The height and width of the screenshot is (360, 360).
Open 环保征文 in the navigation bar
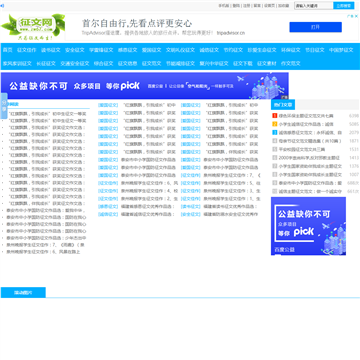point(291,50)
